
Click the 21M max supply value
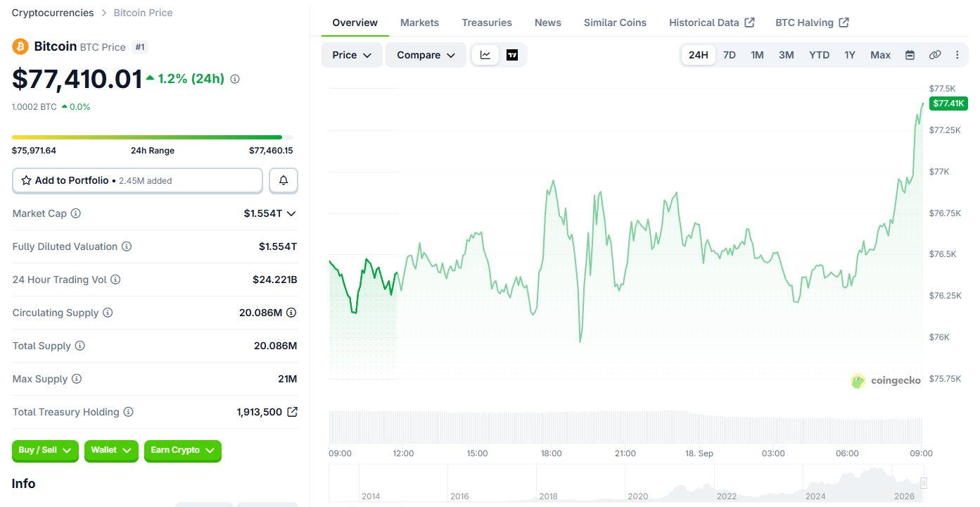tap(288, 379)
